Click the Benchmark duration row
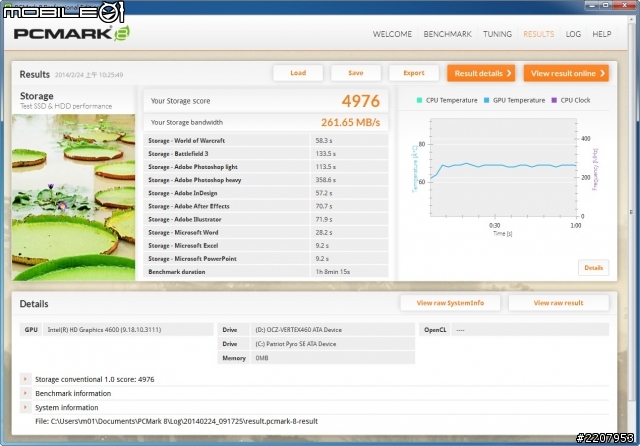Viewport: 640px width, 446px height. click(x=266, y=271)
